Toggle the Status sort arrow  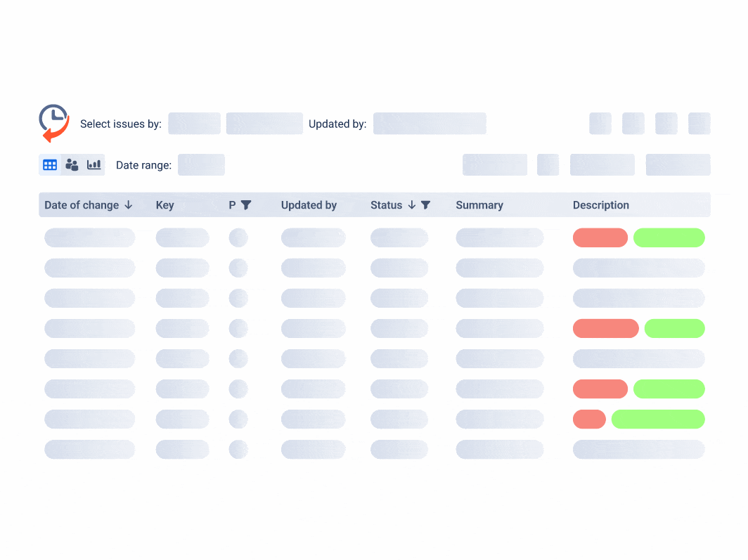[412, 205]
